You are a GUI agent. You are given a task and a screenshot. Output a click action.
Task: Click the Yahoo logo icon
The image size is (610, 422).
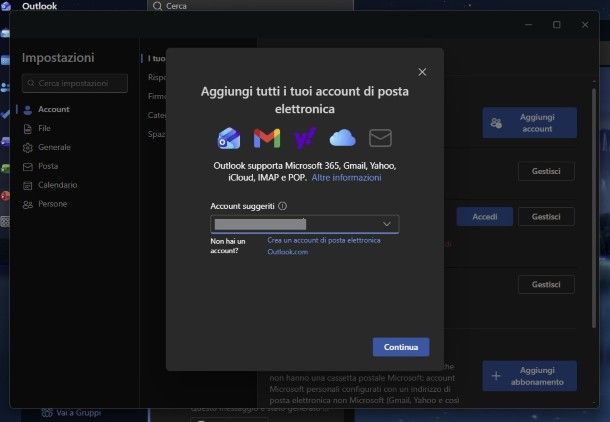[305, 138]
